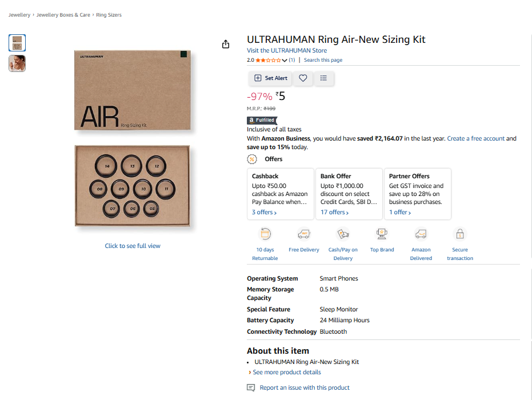Image resolution: width=532 pixels, height=400 pixels.
Task: Open the list icon next to heart
Action: pos(323,78)
